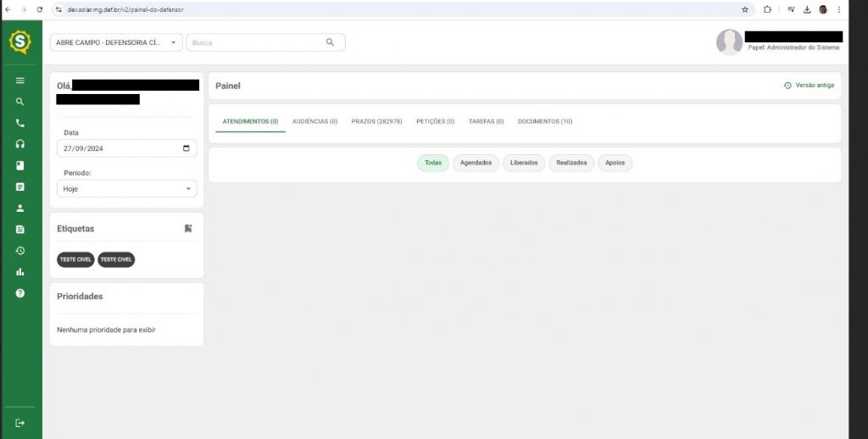Open the history clock icon in sidebar
Screen dimensions: 868x439
click(x=20, y=251)
